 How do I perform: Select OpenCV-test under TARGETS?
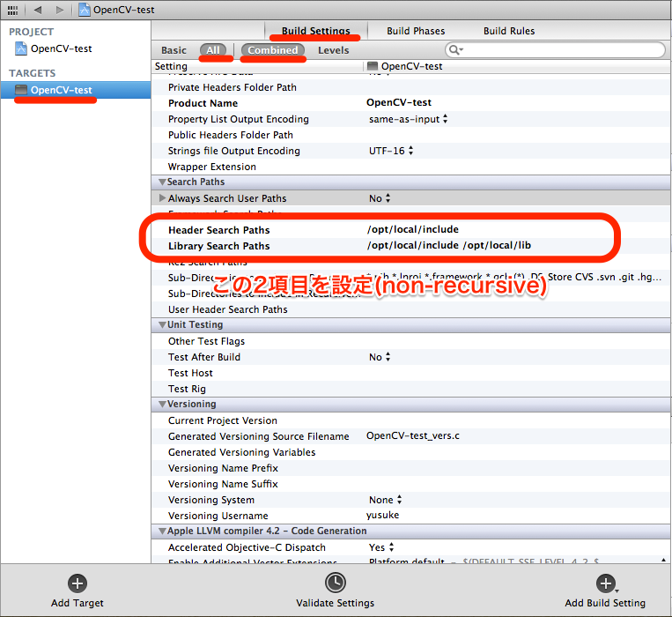(x=76, y=90)
